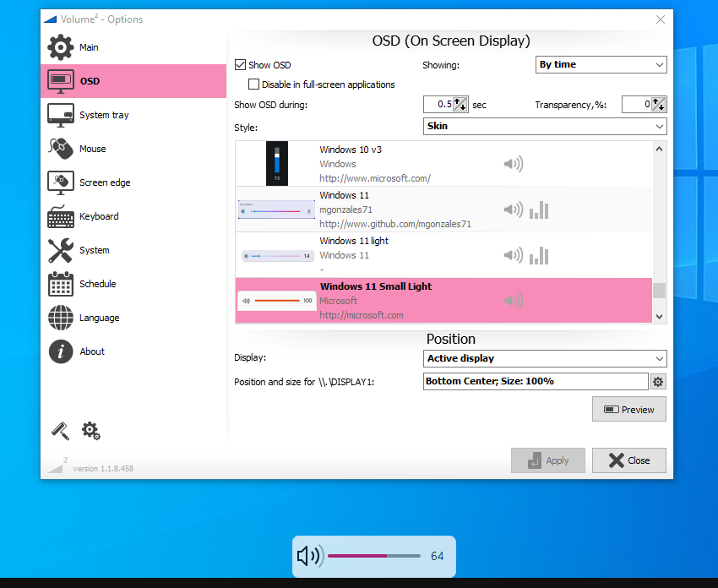
Task: Click bar chart icon in Windows 11 light row
Action: [x=539, y=255]
